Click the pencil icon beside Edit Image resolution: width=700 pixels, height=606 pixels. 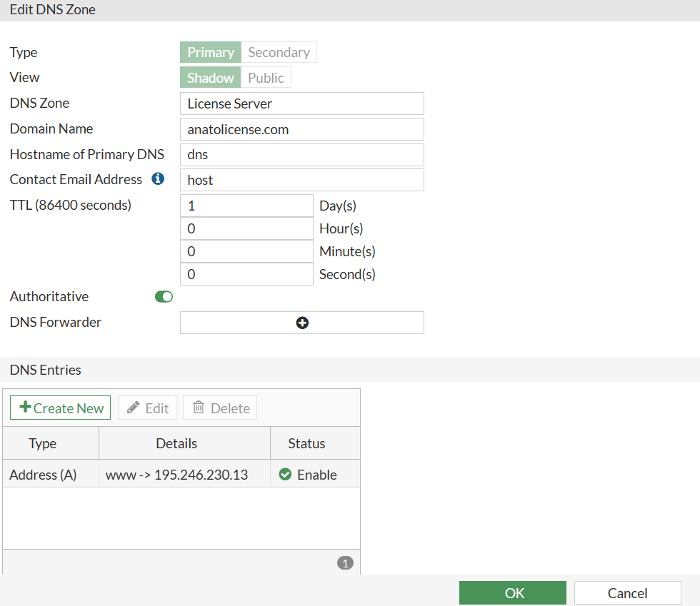135,408
